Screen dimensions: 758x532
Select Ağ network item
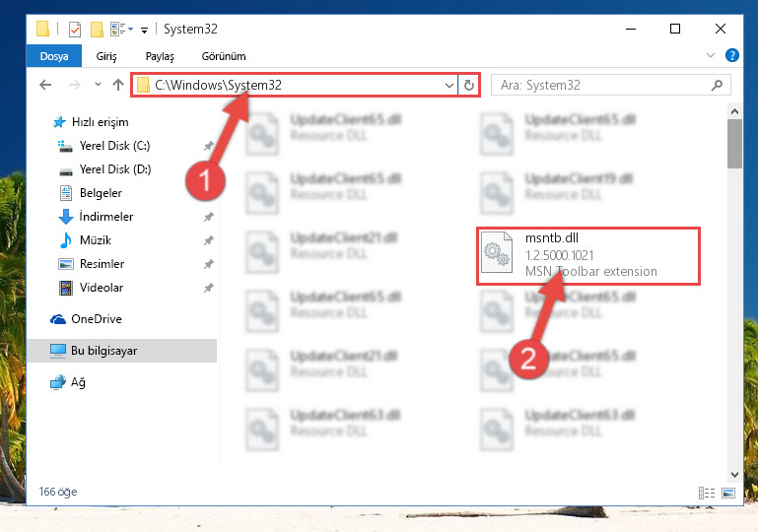click(78, 382)
